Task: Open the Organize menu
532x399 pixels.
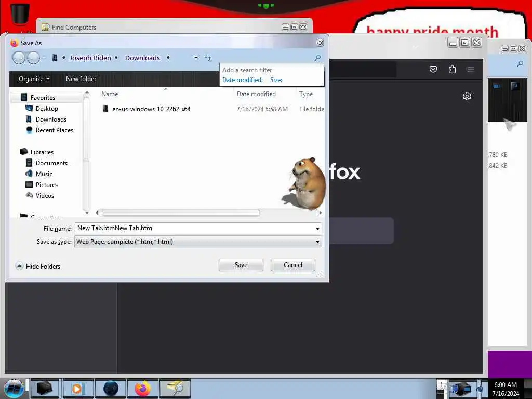Action: coord(34,79)
